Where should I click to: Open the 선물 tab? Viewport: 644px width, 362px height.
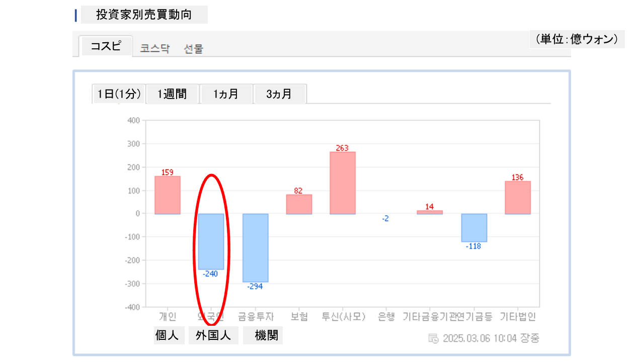[x=194, y=49]
